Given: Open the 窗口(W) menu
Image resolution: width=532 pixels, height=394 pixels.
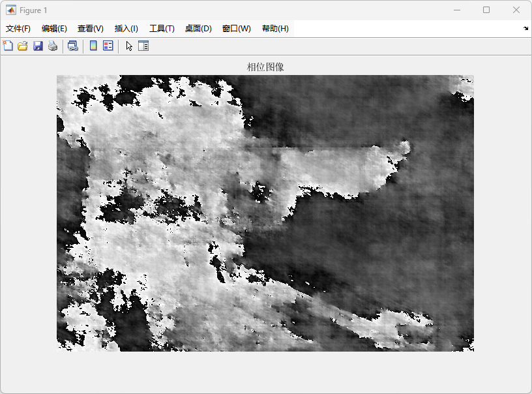Looking at the screenshot, I should pos(236,29).
